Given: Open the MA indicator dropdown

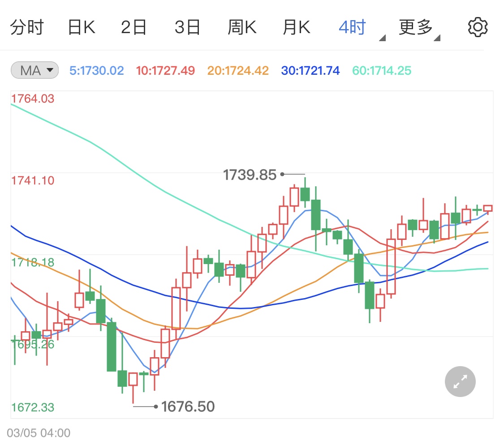Looking at the screenshot, I should point(34,70).
